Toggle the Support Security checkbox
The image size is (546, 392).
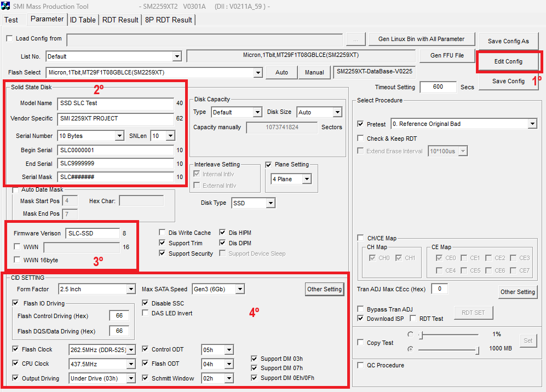point(162,253)
